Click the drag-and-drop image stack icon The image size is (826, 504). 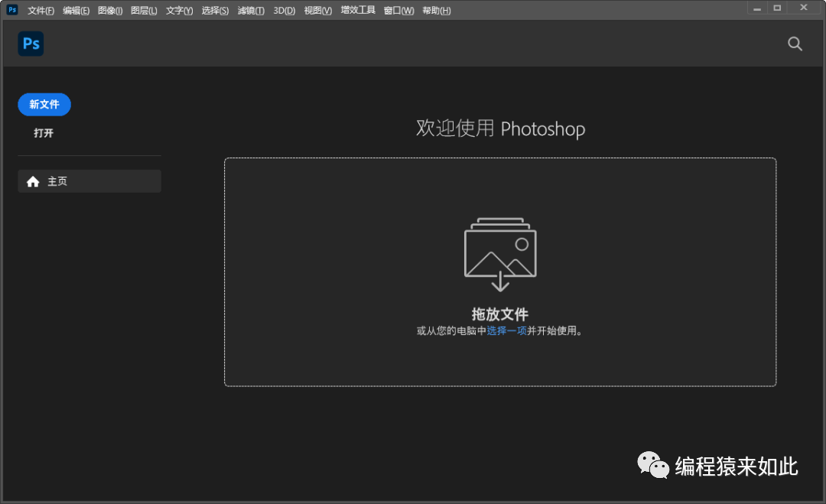pos(500,255)
